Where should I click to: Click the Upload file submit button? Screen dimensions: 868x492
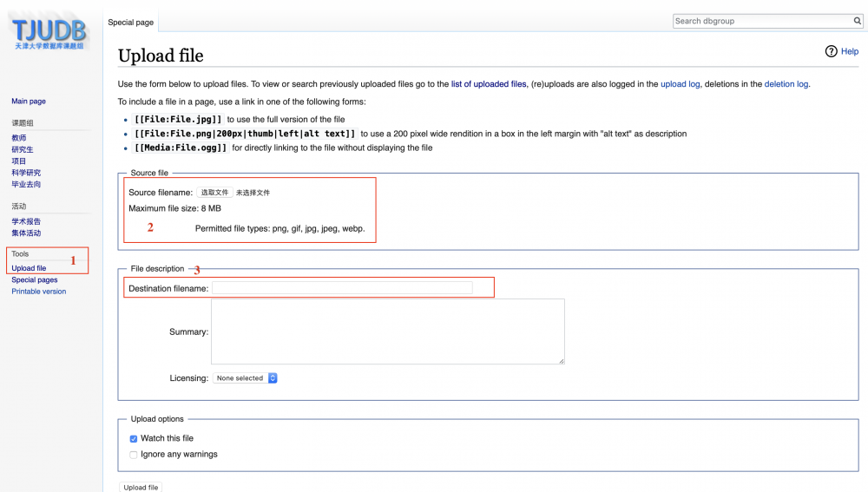pos(141,487)
